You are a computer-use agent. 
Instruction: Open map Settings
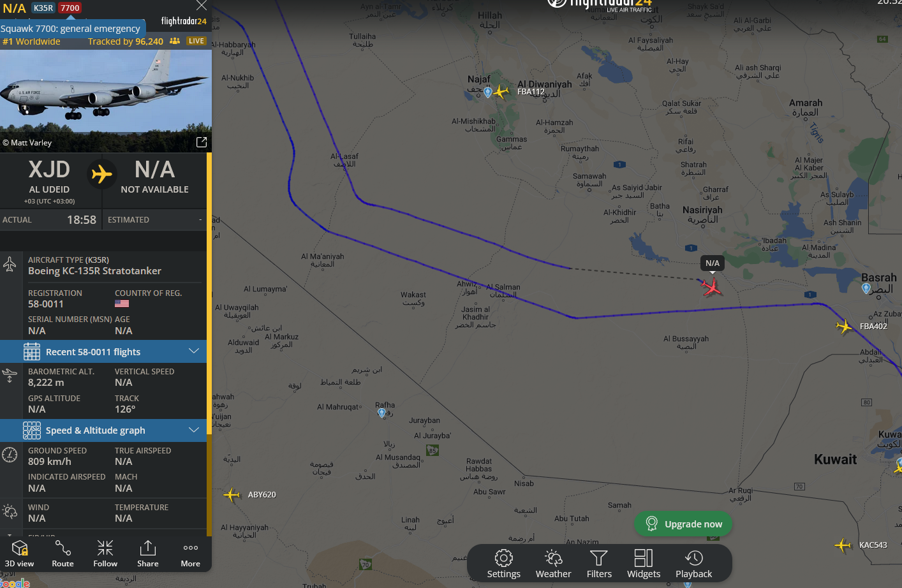[504, 564]
